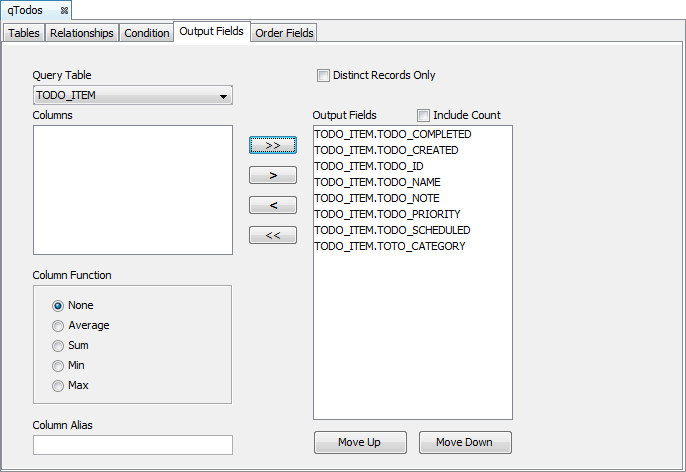686x472 pixels.
Task: Click the remove single field < button
Action: [x=272, y=205]
